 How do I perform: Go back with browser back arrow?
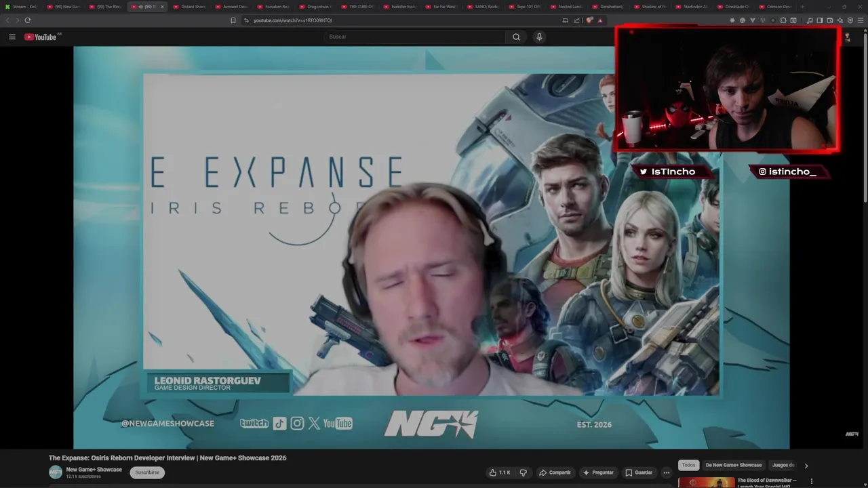tap(8, 20)
